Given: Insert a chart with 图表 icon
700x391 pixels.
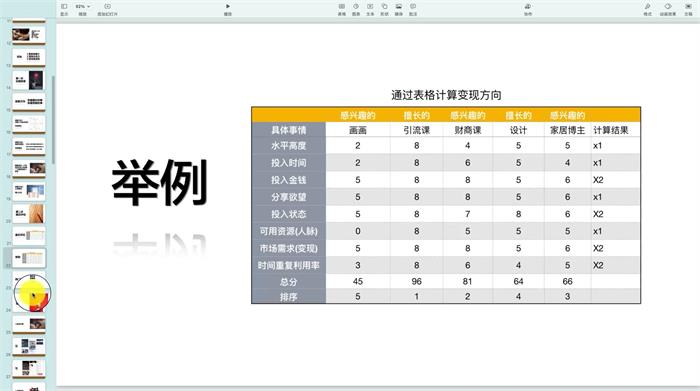Looking at the screenshot, I should click(x=356, y=7).
